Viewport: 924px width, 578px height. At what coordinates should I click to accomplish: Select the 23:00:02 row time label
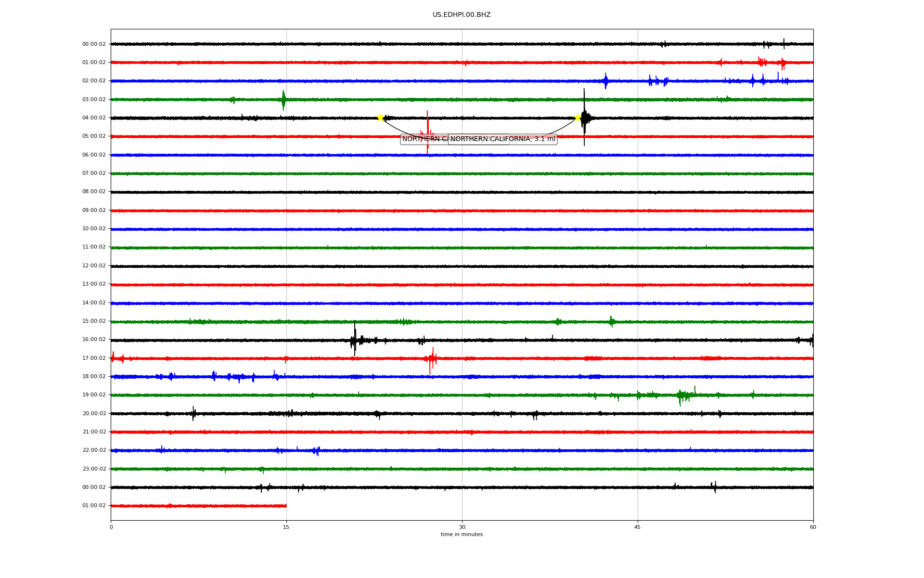(x=94, y=469)
